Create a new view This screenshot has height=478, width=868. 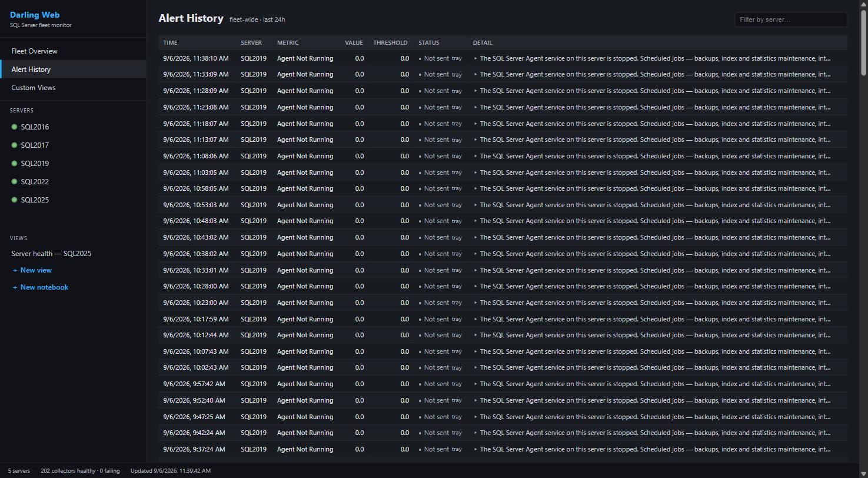pos(32,270)
